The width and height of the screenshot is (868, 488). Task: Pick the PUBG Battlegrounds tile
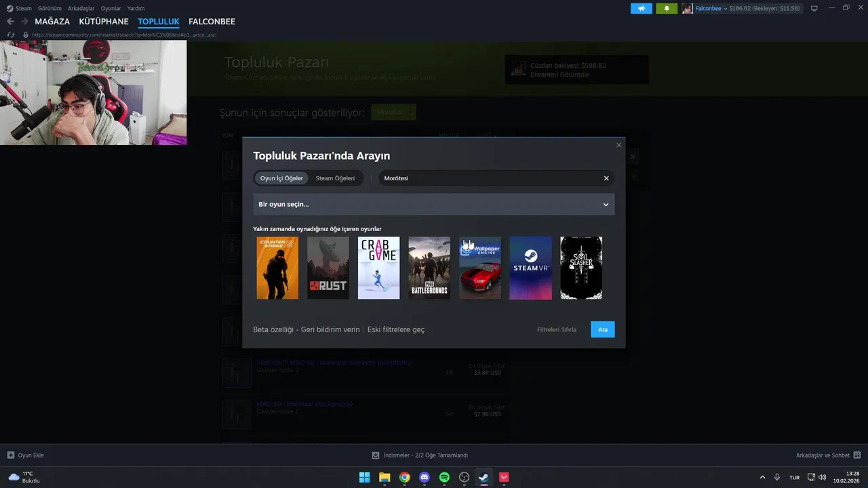tap(429, 268)
